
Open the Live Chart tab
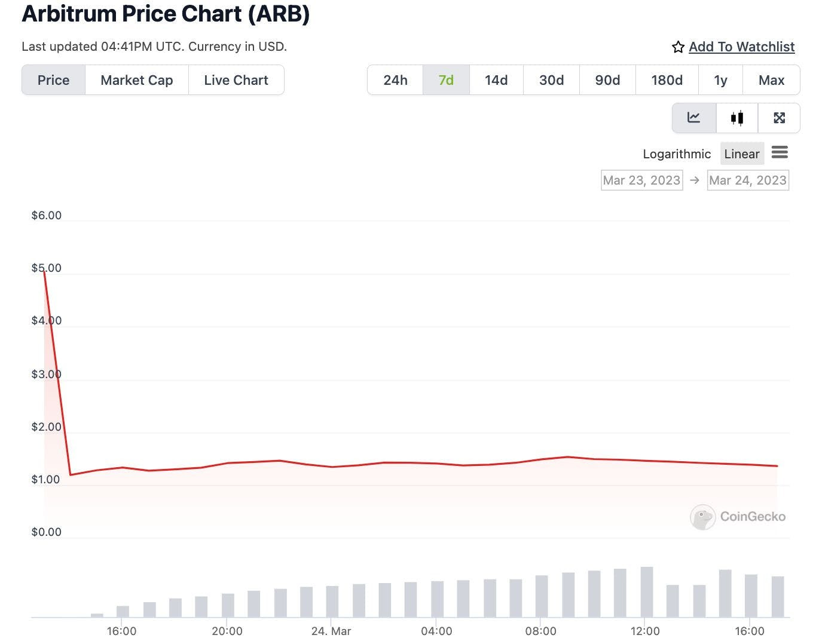(236, 79)
